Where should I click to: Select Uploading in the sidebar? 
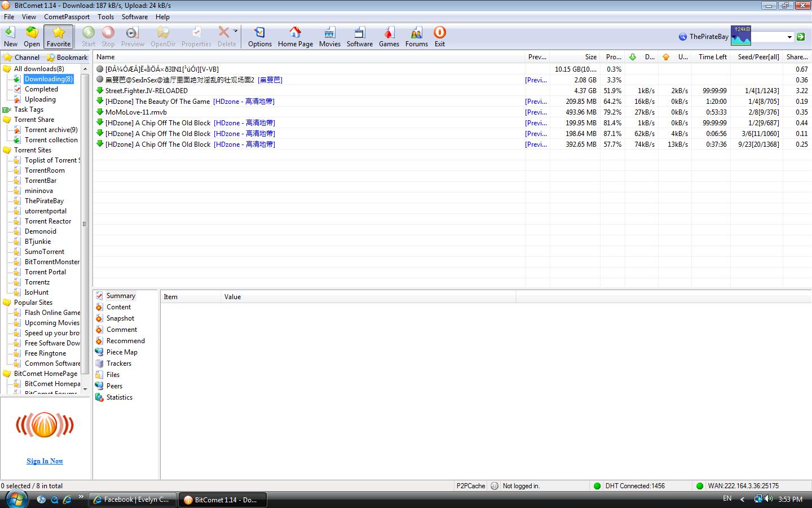coord(40,99)
